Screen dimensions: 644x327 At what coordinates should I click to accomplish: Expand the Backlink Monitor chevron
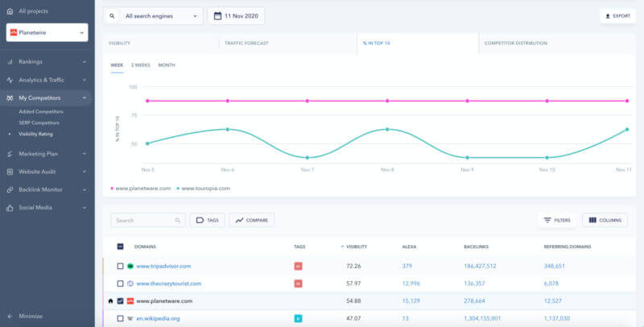(85, 190)
